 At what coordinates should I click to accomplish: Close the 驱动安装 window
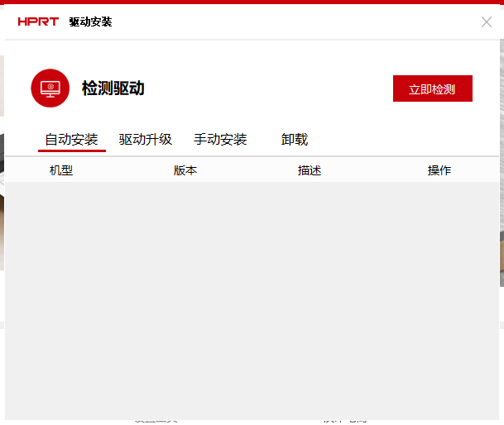pyautogui.click(x=487, y=22)
